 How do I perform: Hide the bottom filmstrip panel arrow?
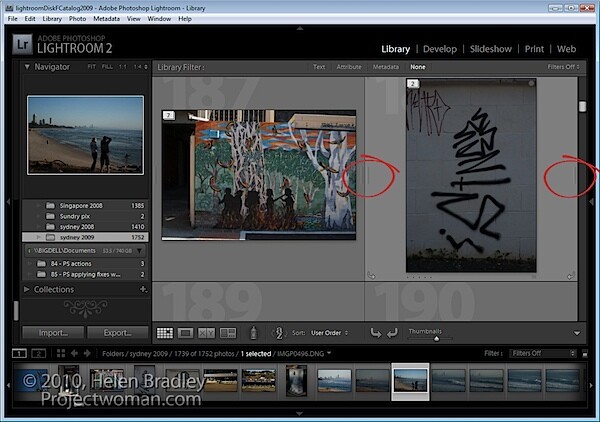pyautogui.click(x=300, y=414)
